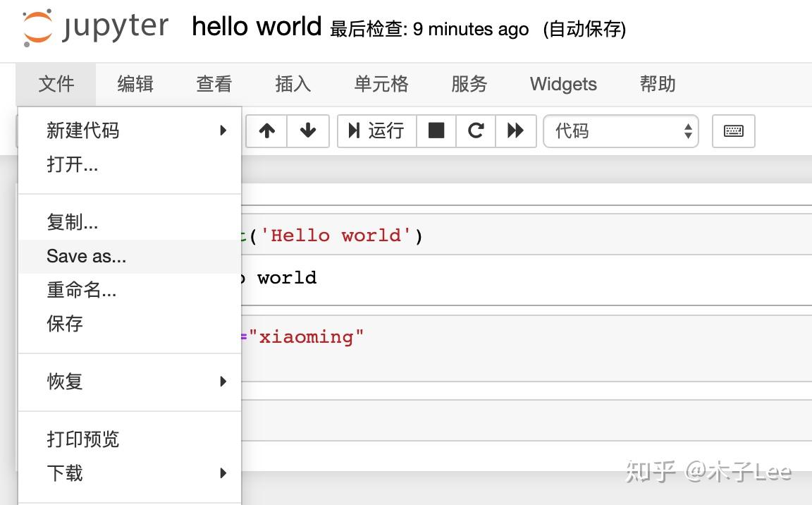This screenshot has width=812, height=505.
Task: Click the fast-forward restart-and-run-all icon
Action: click(x=515, y=131)
